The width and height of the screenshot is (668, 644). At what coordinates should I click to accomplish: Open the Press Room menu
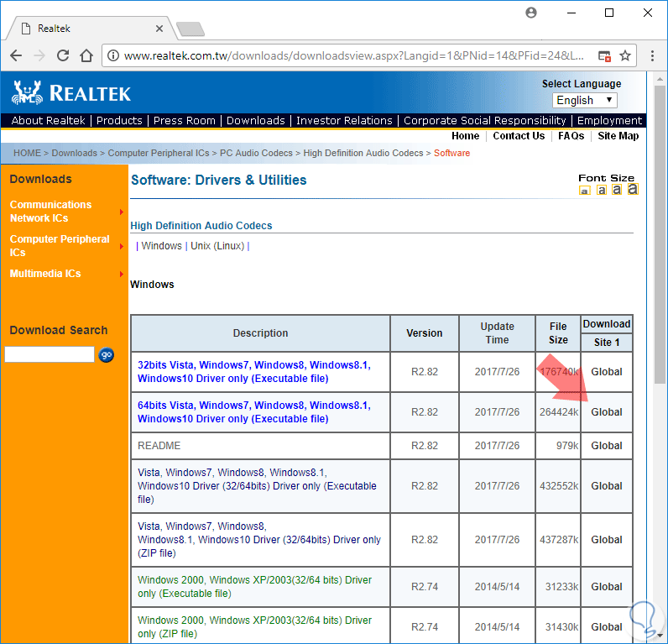pyautogui.click(x=185, y=121)
